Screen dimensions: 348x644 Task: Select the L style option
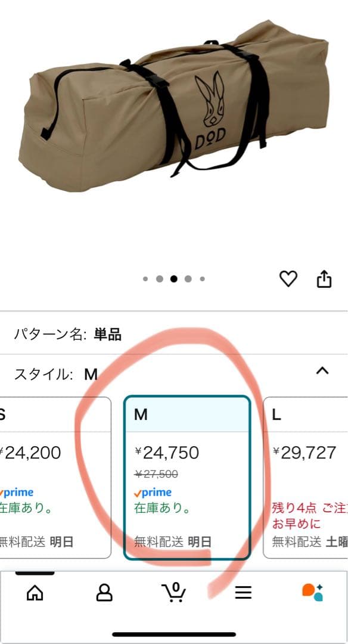[305, 477]
